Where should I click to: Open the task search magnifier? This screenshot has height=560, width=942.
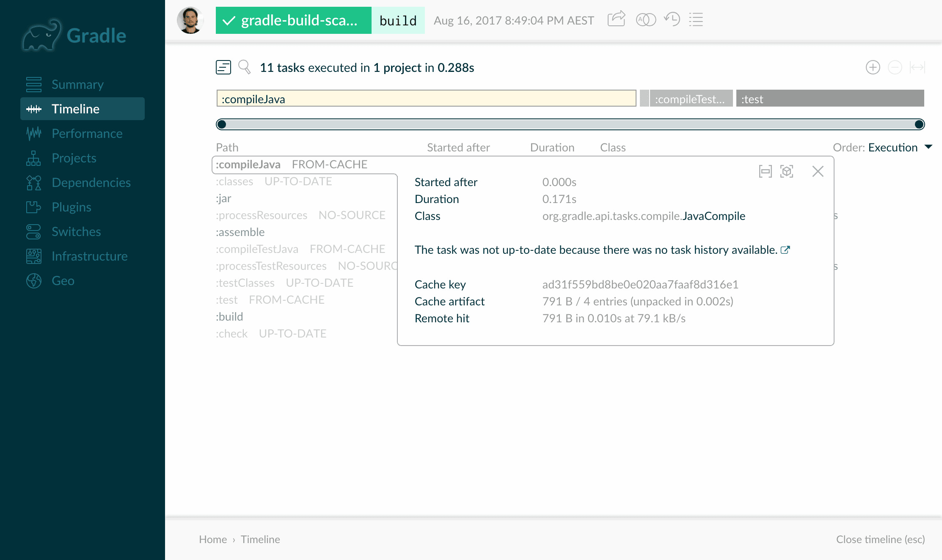(x=245, y=67)
